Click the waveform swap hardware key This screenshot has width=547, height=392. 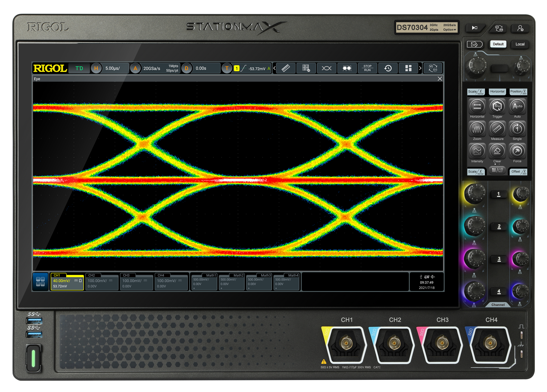[x=499, y=28]
